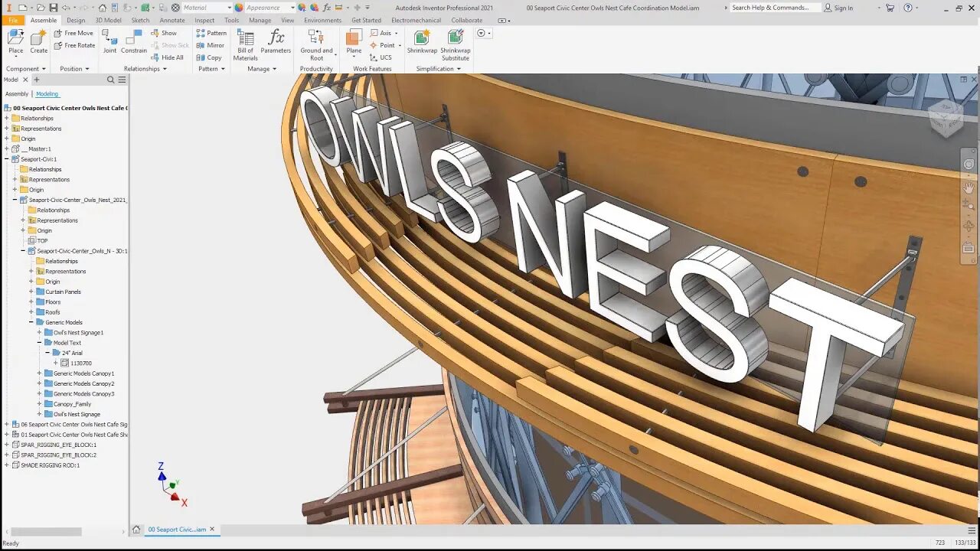980x551 pixels.
Task: Expand the 1130700 tree item
Action: point(55,363)
